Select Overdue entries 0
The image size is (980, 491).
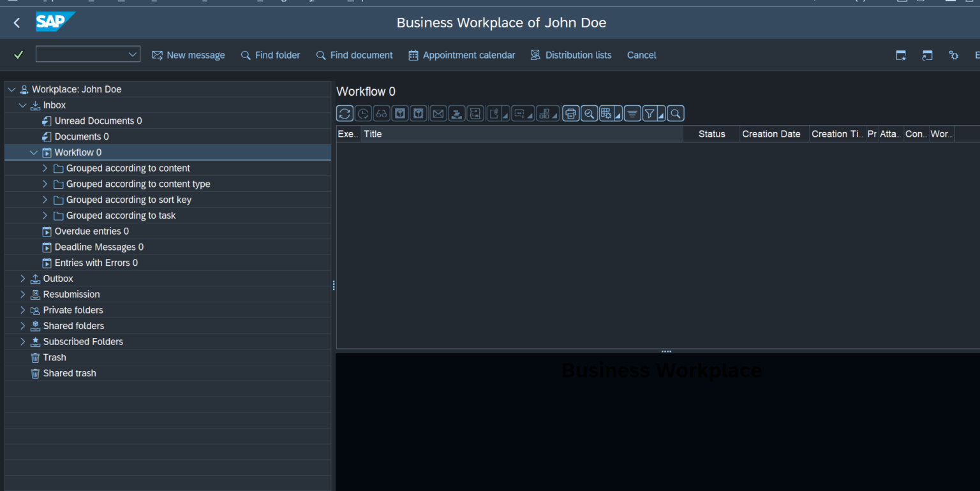click(92, 231)
